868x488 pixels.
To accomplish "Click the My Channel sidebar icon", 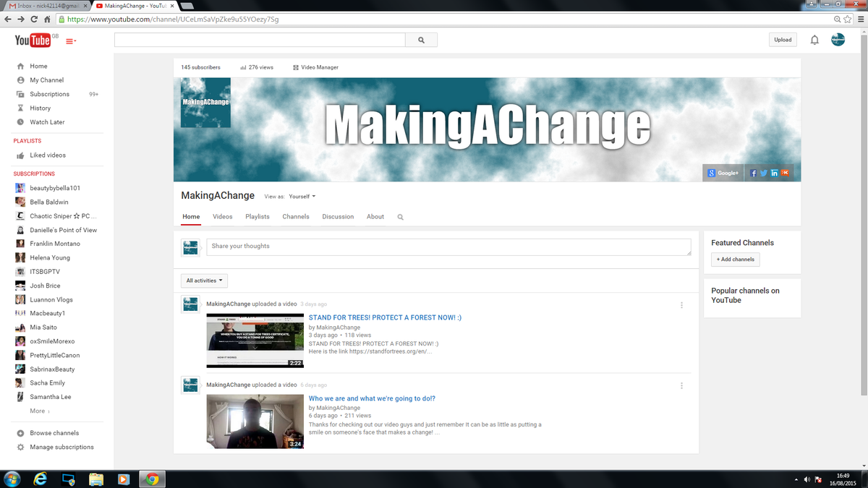I will pyautogui.click(x=20, y=80).
